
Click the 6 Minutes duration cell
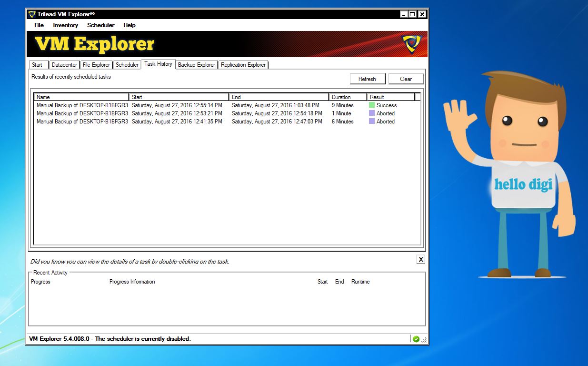pos(343,122)
